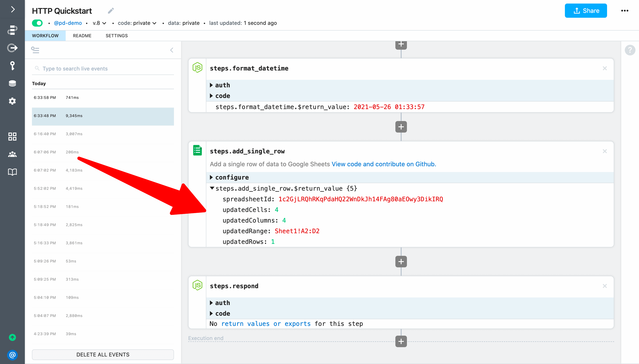Open View code and contribute on Github link

tap(384, 164)
